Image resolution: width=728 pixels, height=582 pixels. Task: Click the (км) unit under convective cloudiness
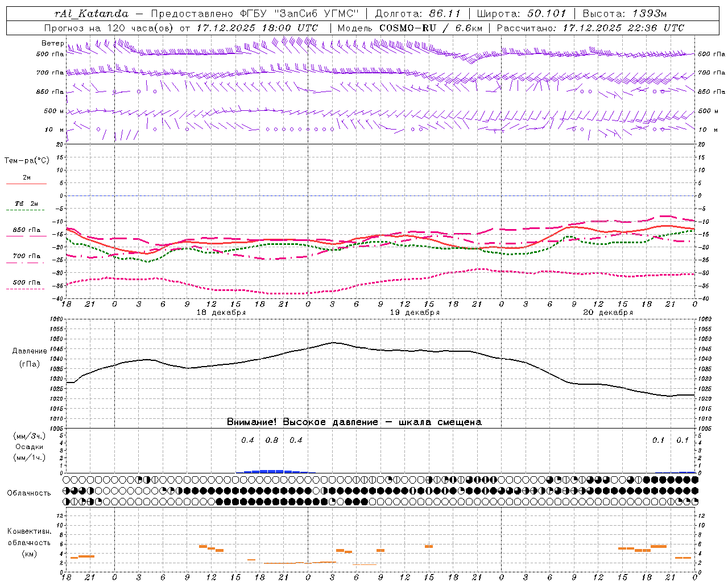coord(29,554)
